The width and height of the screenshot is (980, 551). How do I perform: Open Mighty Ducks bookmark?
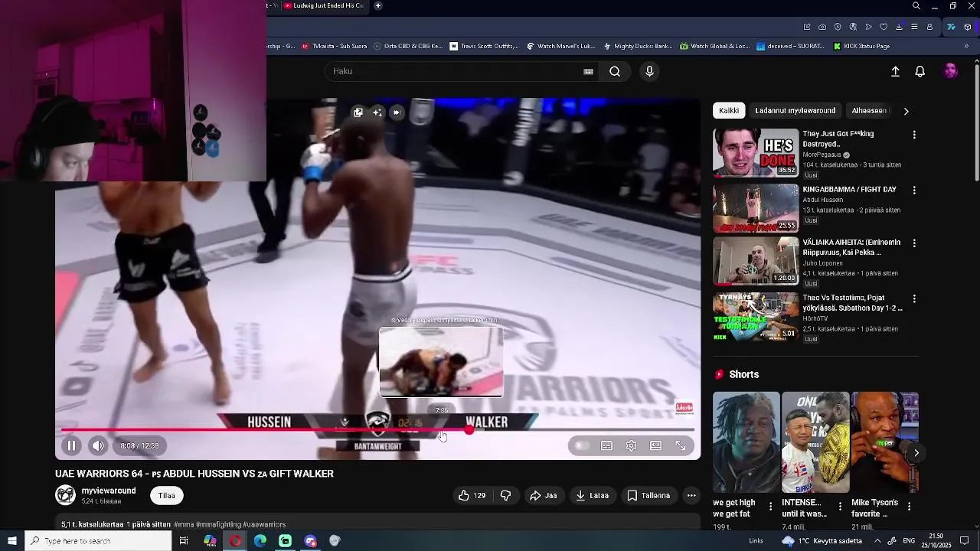click(x=638, y=46)
